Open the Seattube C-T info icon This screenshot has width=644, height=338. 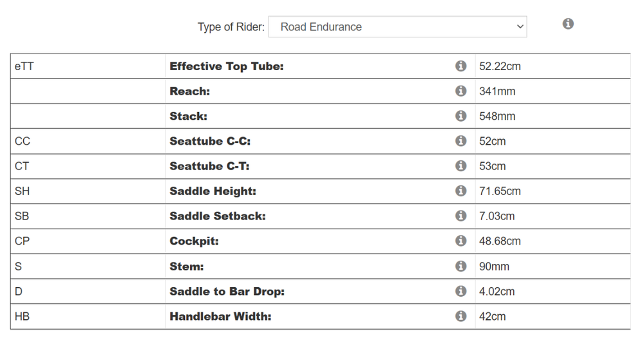[461, 165]
